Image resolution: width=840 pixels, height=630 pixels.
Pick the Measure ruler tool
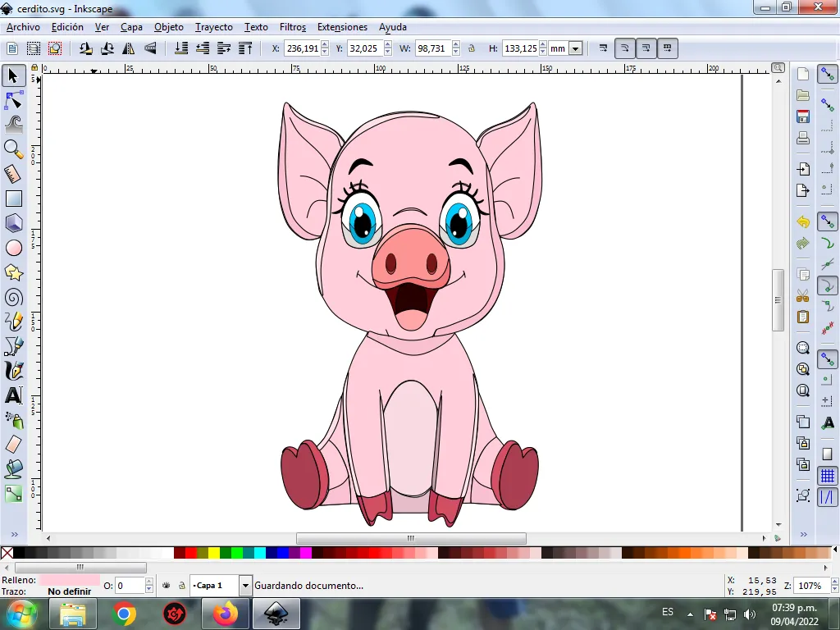[x=13, y=174]
